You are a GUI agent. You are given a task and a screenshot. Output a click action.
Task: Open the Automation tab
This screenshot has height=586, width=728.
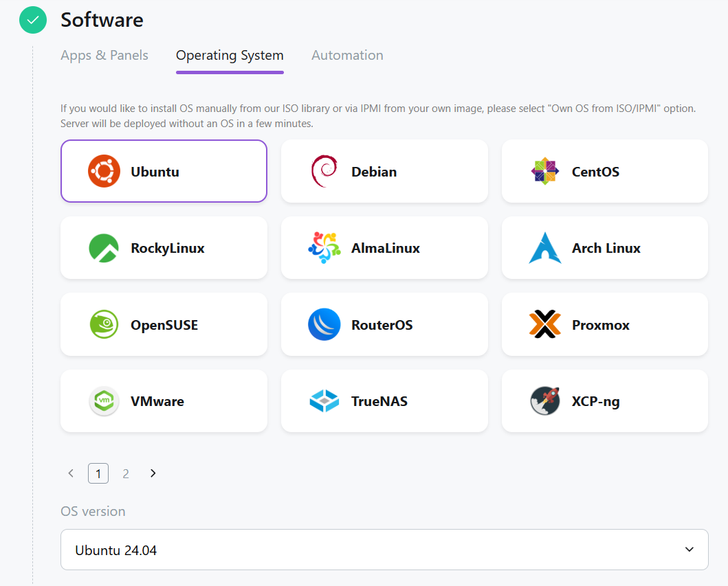point(347,56)
